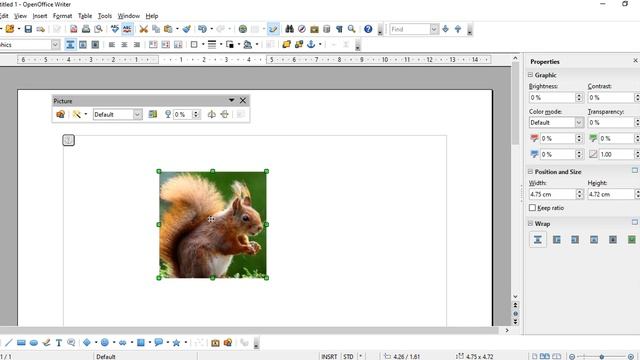
Task: Open the Format menu
Action: (x=62, y=16)
